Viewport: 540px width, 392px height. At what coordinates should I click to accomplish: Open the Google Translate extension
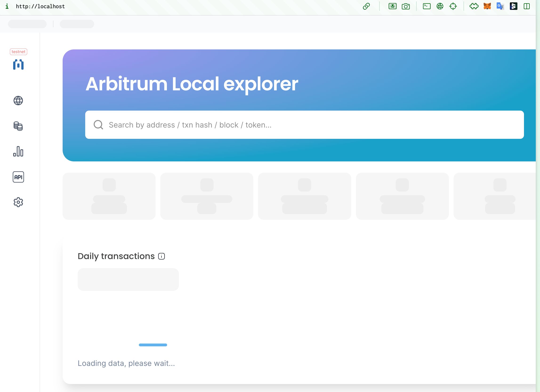click(x=500, y=6)
